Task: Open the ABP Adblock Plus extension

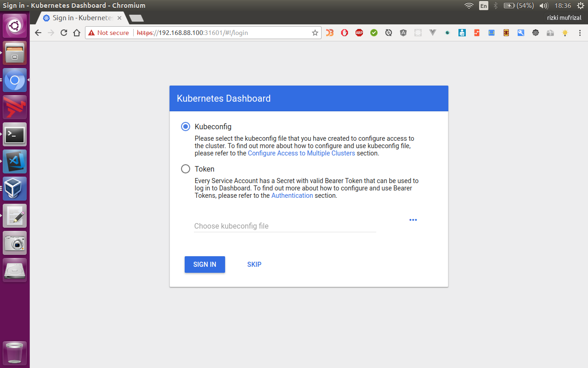Action: point(359,33)
